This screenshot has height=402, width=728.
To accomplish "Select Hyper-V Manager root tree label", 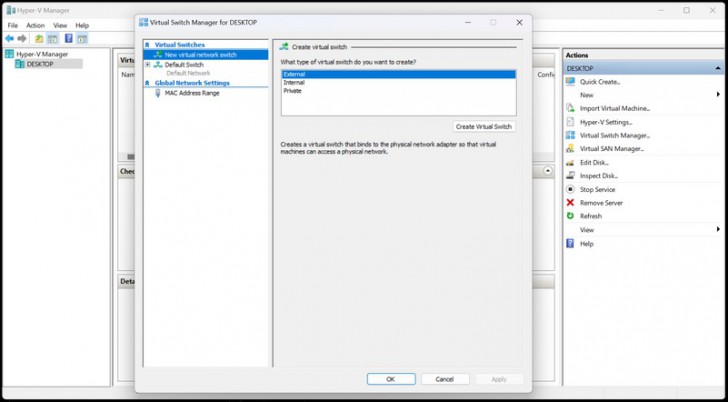I will pos(42,54).
